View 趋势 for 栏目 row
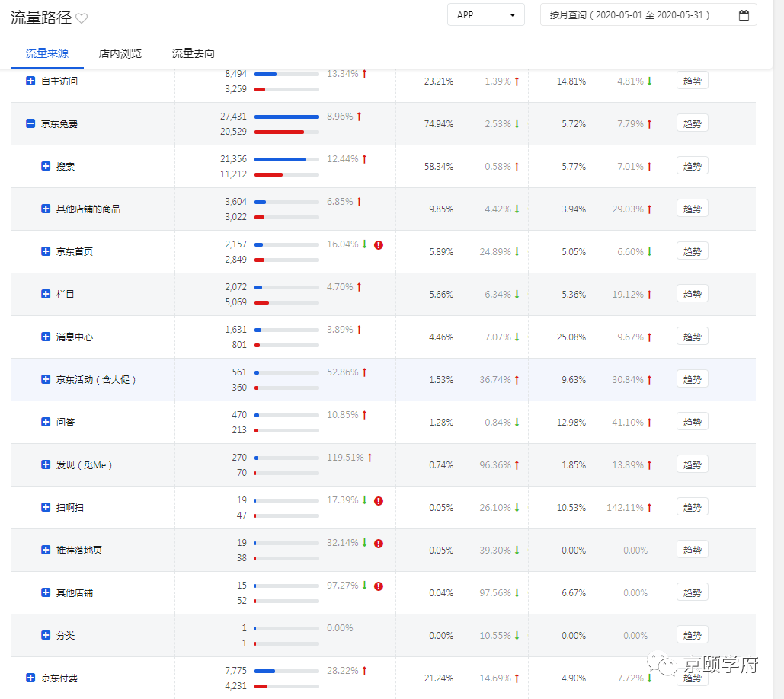This screenshot has width=784, height=699. coord(692,294)
